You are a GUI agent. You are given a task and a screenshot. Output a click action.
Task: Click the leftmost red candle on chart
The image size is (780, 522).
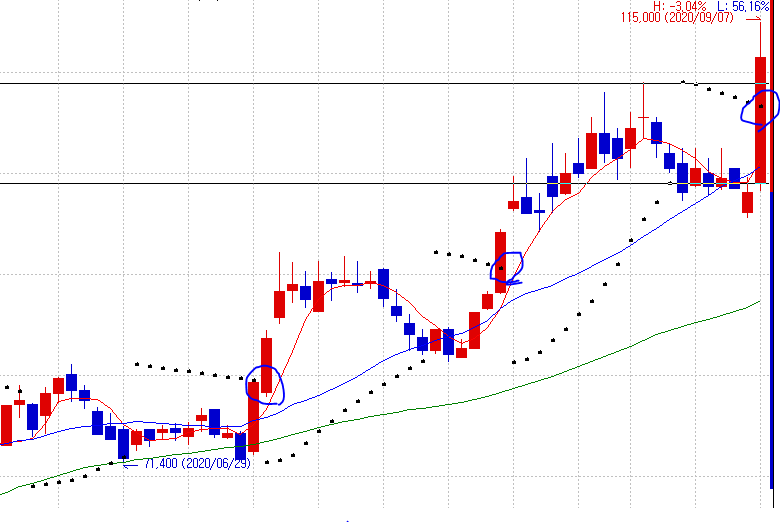pyautogui.click(x=7, y=424)
